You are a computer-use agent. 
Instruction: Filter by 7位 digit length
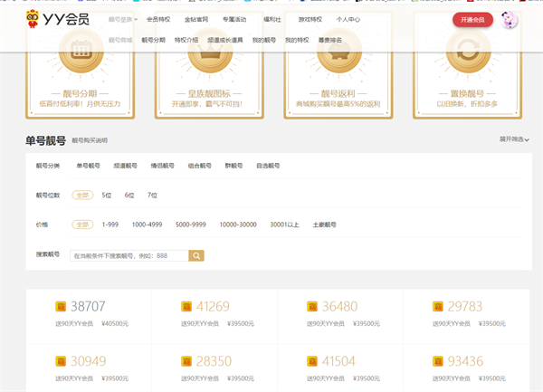pyautogui.click(x=152, y=196)
